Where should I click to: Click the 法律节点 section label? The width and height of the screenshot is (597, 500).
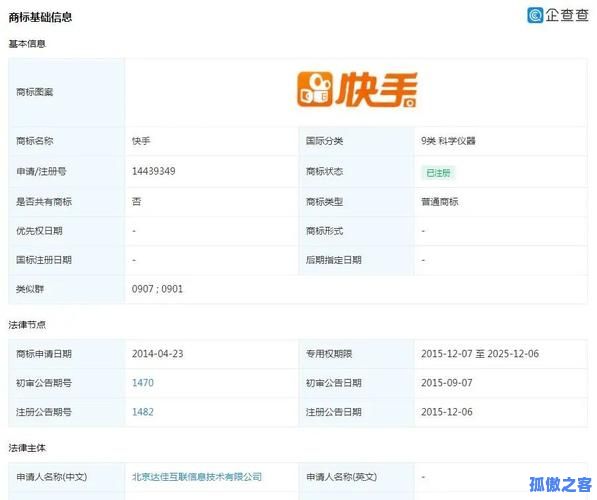[27, 325]
